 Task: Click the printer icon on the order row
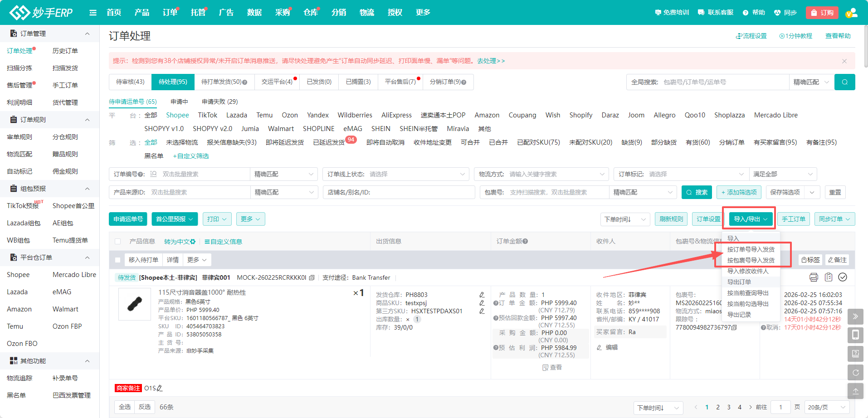pos(814,277)
